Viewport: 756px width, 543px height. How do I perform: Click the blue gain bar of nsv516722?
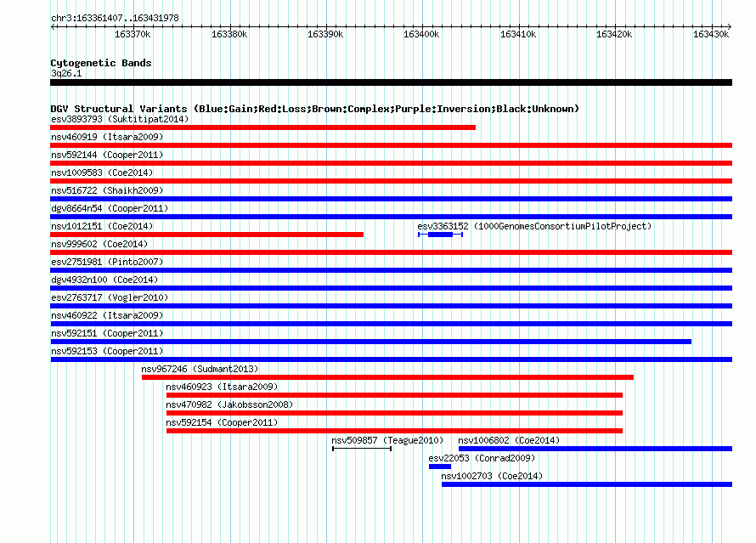[391, 199]
